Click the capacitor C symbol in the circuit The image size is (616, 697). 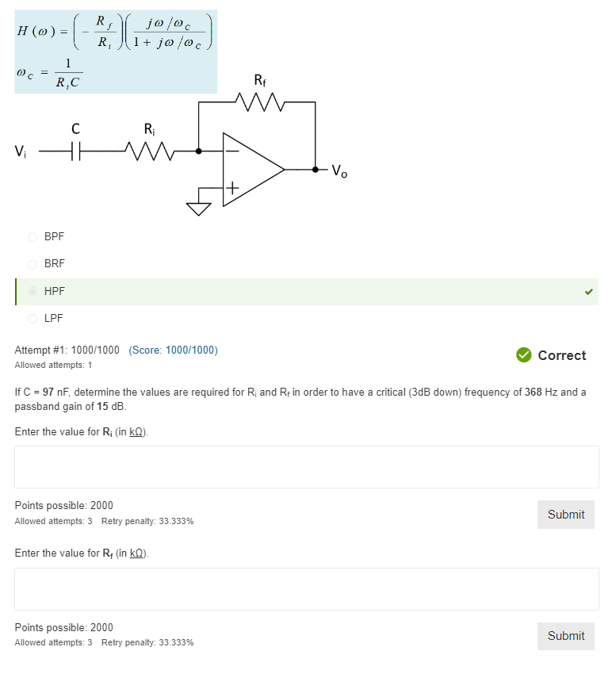pyautogui.click(x=75, y=150)
